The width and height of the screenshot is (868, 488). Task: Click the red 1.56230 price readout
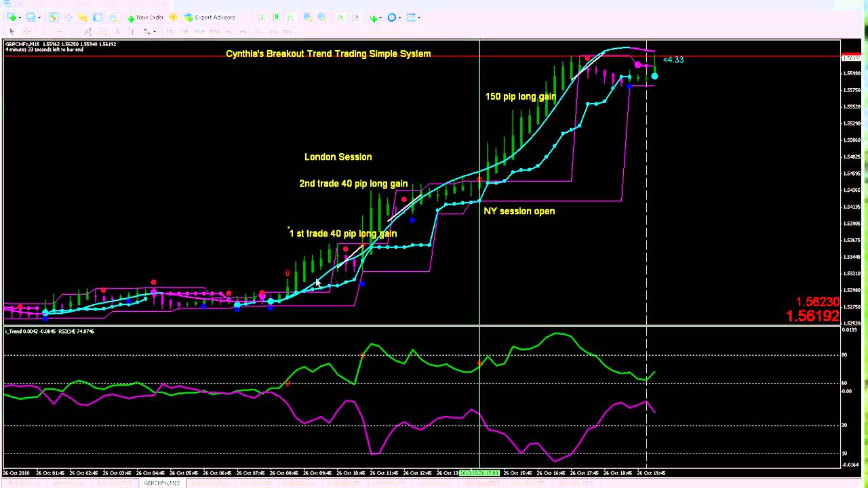(x=818, y=302)
